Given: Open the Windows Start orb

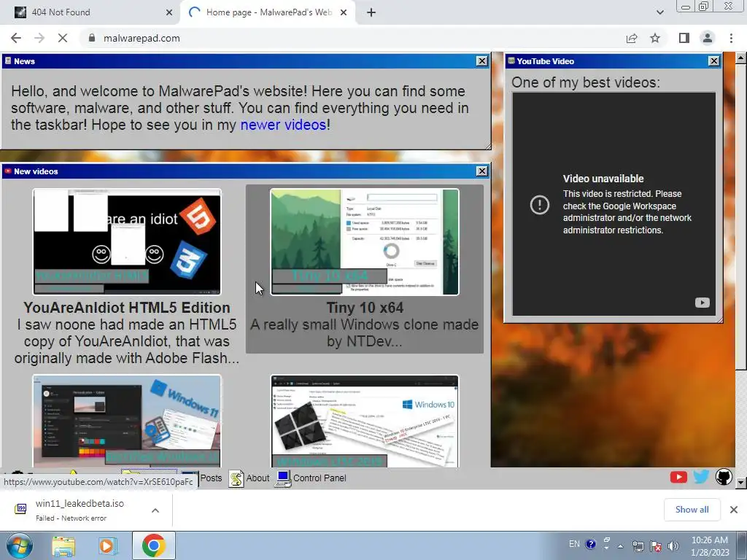Looking at the screenshot, I should [19, 545].
